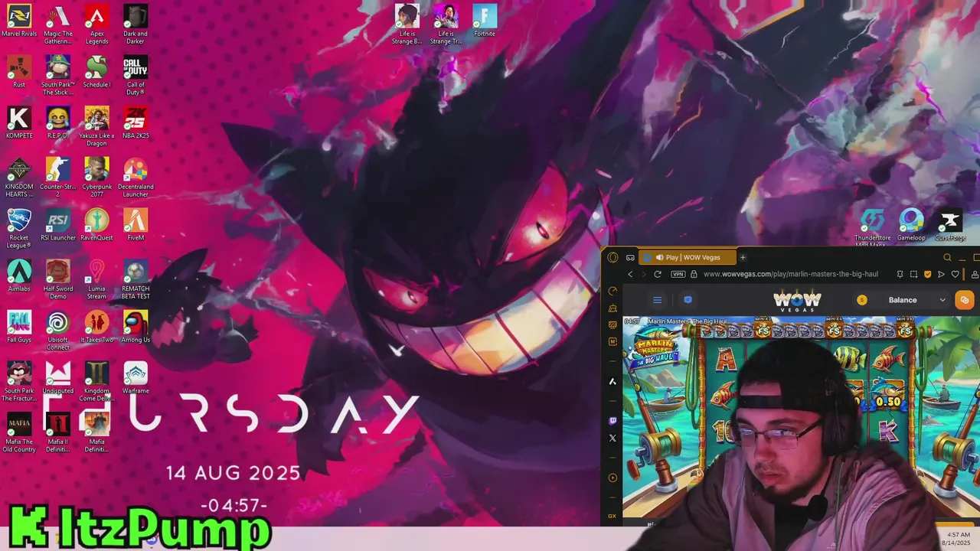Open the player icon in Opera sidebar
The image size is (980, 551).
tap(612, 478)
